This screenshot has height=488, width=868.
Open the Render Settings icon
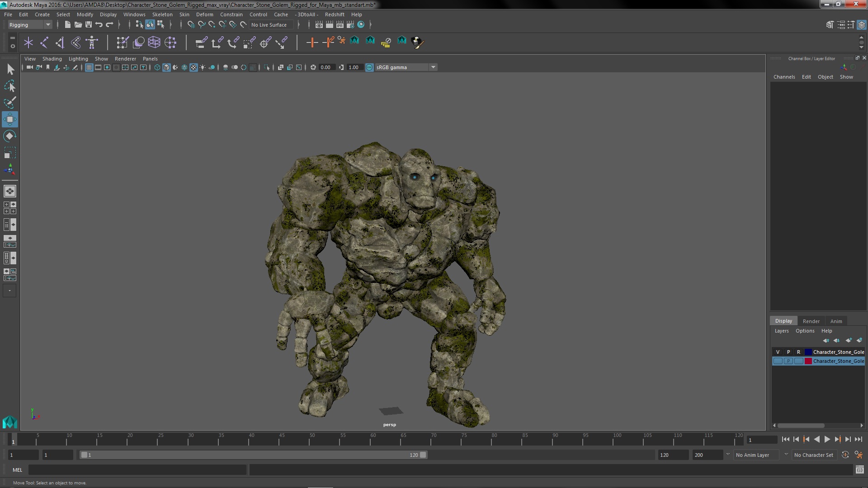click(350, 25)
